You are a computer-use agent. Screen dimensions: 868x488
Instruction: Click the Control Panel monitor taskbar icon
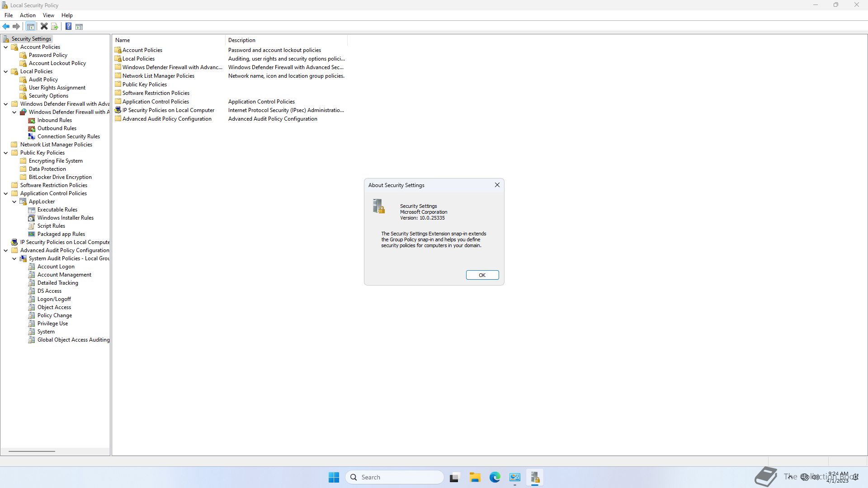515,477
